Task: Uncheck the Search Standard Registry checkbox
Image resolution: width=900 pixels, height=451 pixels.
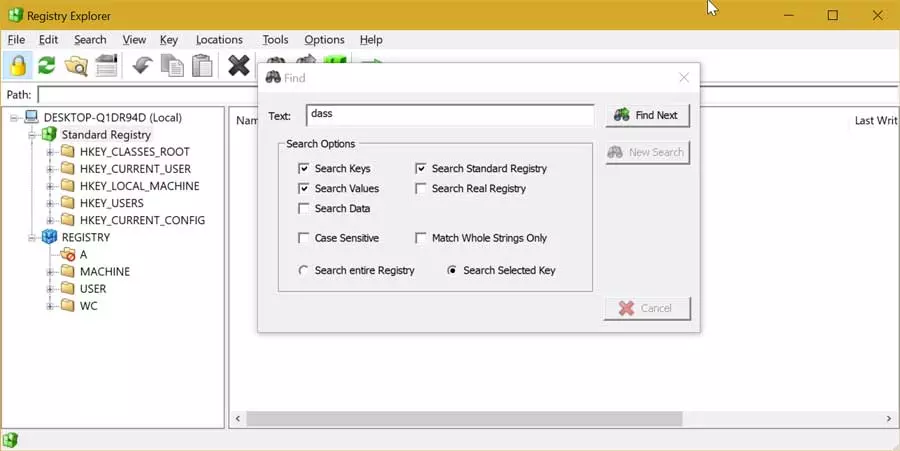Action: (x=421, y=168)
